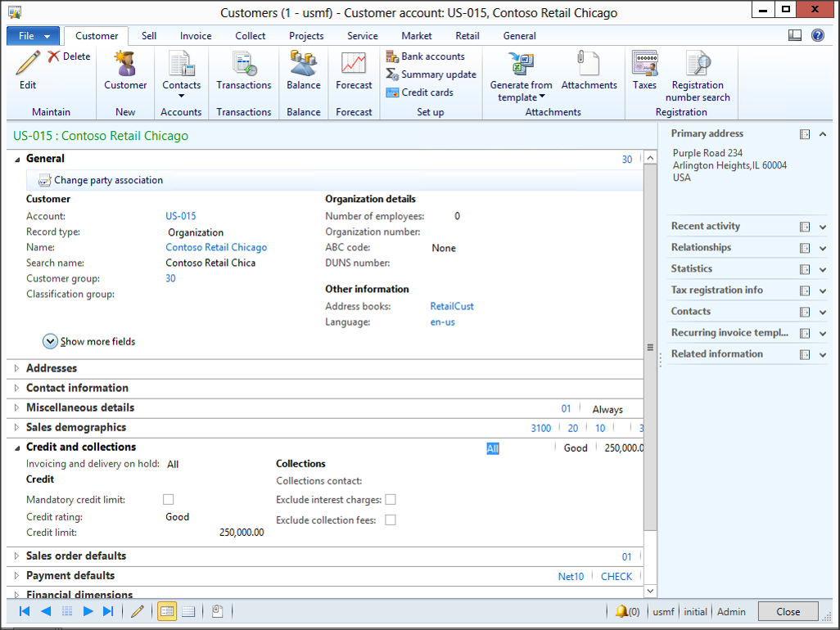Click the Balance icon

(x=303, y=65)
